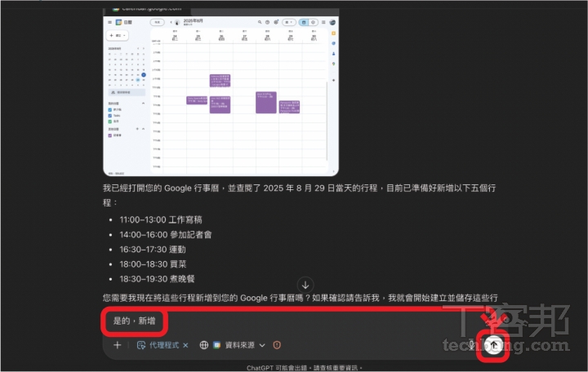
Task: Select the line 11:00–13:00 工作寫稿
Action: [161, 220]
